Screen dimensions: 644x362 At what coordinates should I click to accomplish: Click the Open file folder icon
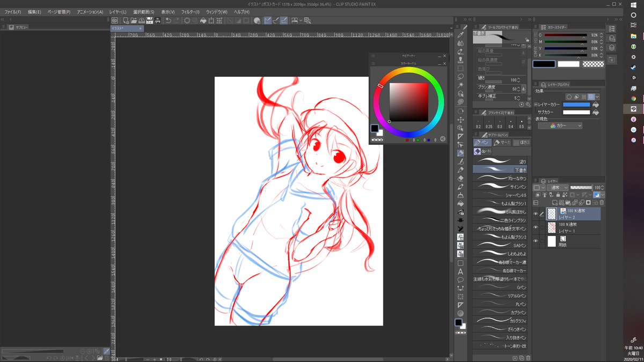[134, 20]
